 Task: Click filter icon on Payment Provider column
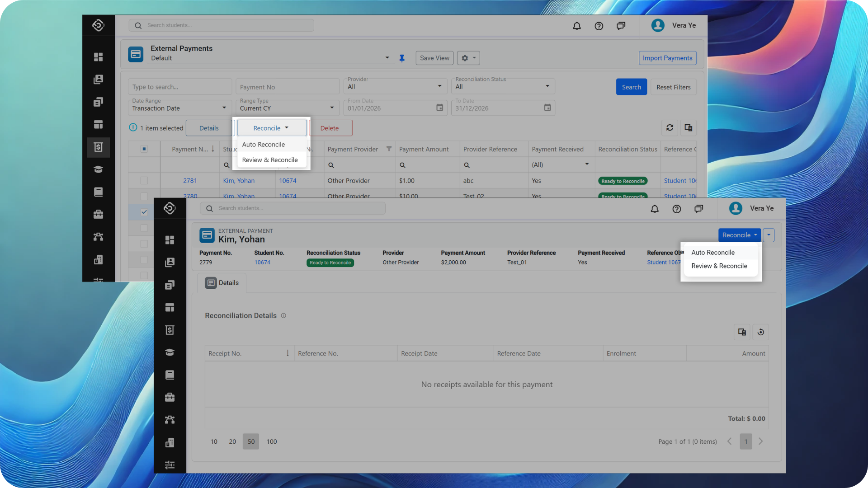click(x=389, y=149)
